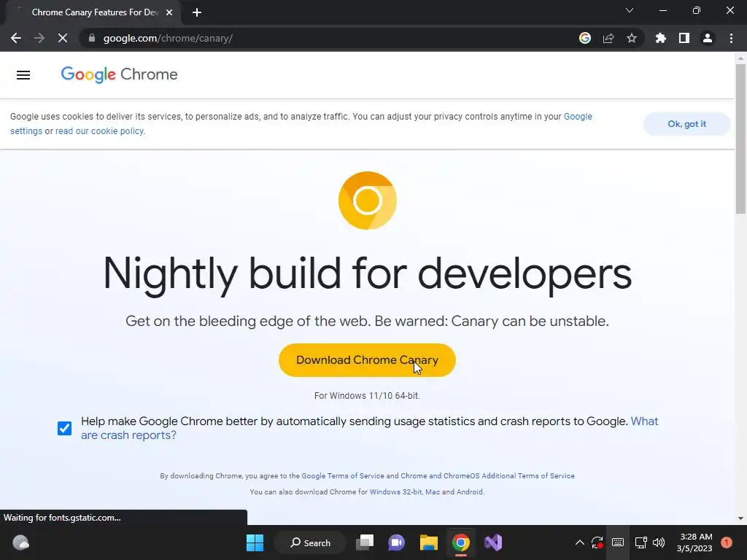Open the hamburger navigation menu

23,75
